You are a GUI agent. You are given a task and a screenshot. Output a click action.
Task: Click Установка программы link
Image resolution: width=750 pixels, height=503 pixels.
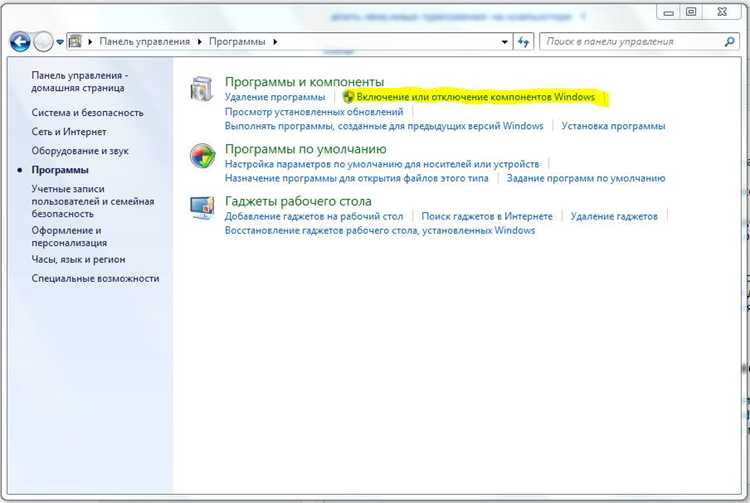click(614, 126)
